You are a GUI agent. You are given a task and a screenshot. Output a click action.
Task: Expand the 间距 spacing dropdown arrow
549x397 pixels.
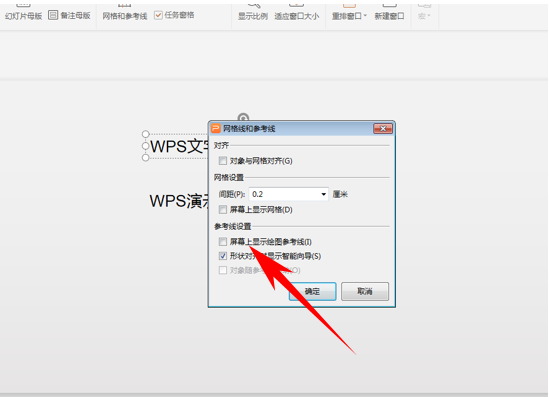click(x=324, y=194)
